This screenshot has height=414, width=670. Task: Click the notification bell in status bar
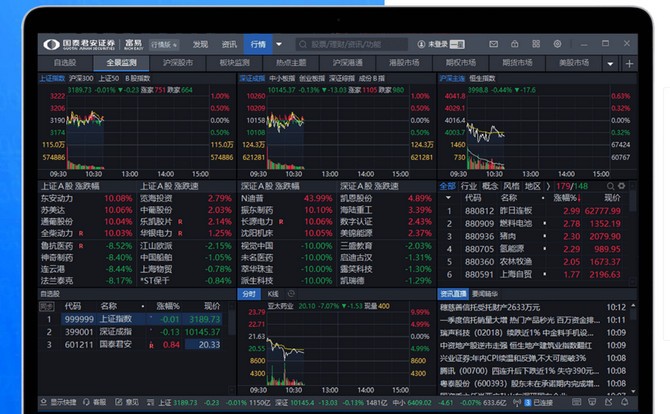[624, 402]
